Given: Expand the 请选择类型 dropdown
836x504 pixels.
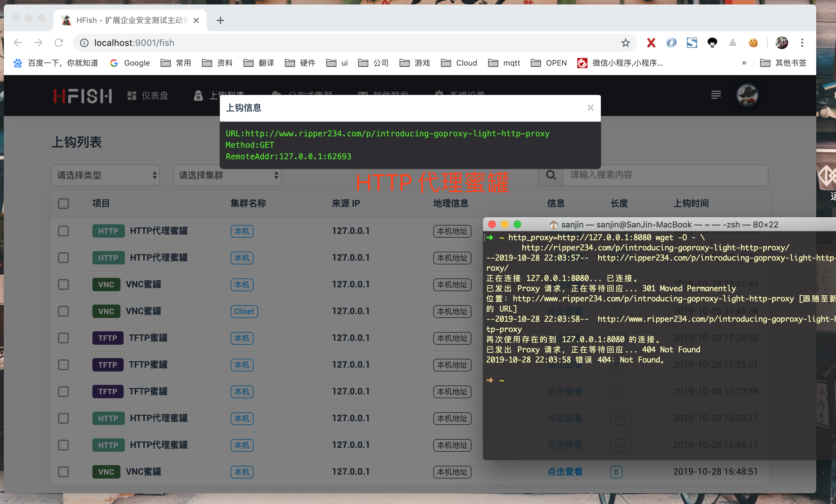Looking at the screenshot, I should click(105, 175).
